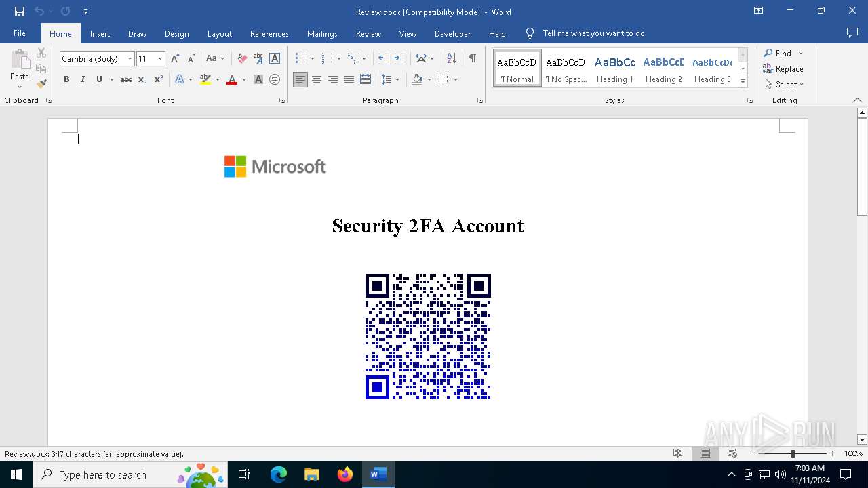Expand the Numbering list dropdown arrow
The width and height of the screenshot is (868, 488).
(339, 59)
